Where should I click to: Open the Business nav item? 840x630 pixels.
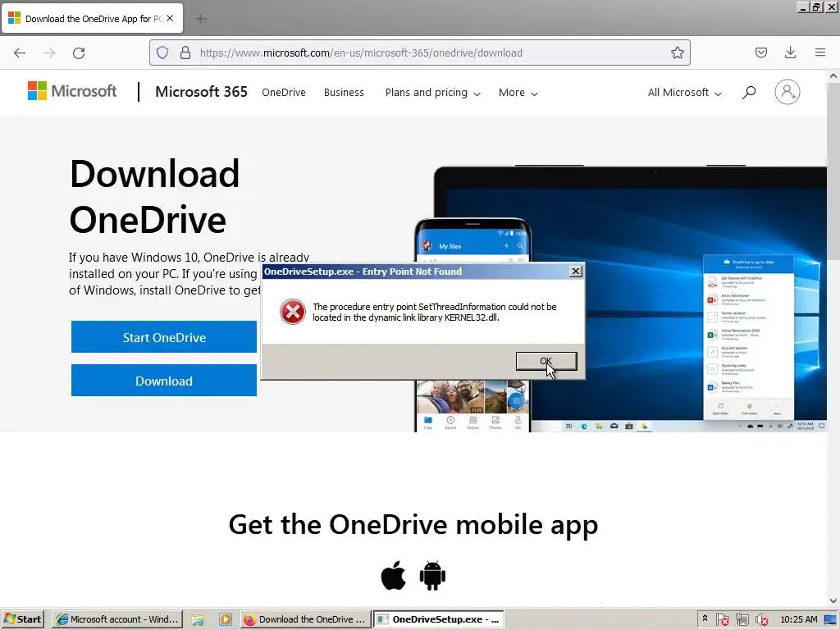(x=344, y=93)
